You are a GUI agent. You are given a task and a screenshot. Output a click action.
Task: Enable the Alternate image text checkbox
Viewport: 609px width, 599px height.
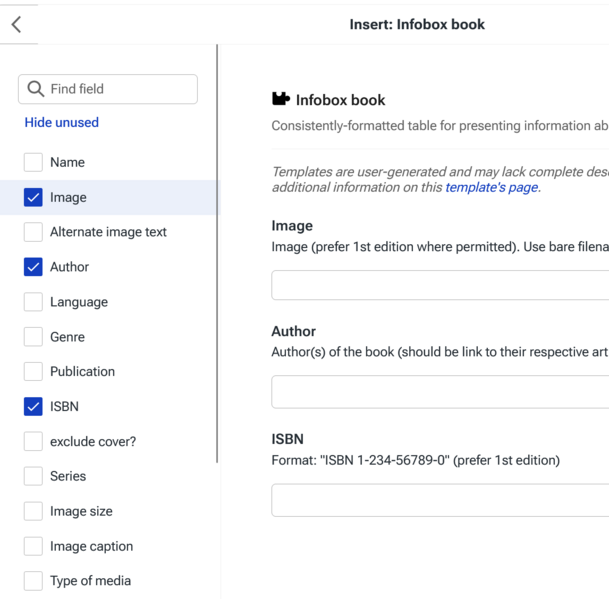[33, 232]
